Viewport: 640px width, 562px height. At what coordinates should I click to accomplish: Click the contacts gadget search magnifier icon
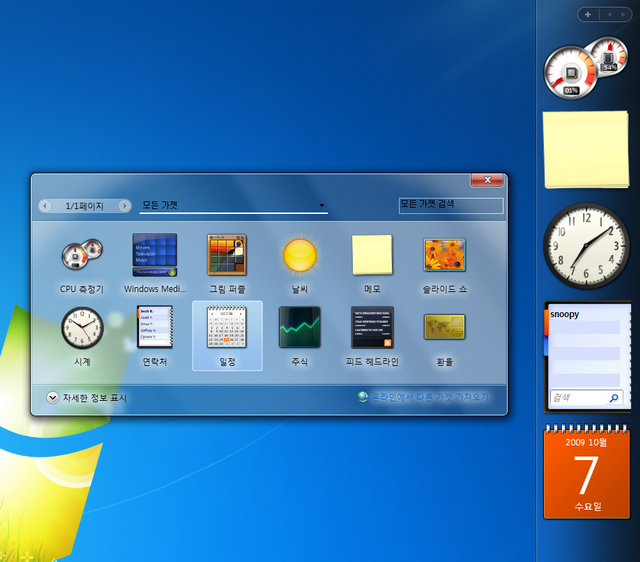613,398
